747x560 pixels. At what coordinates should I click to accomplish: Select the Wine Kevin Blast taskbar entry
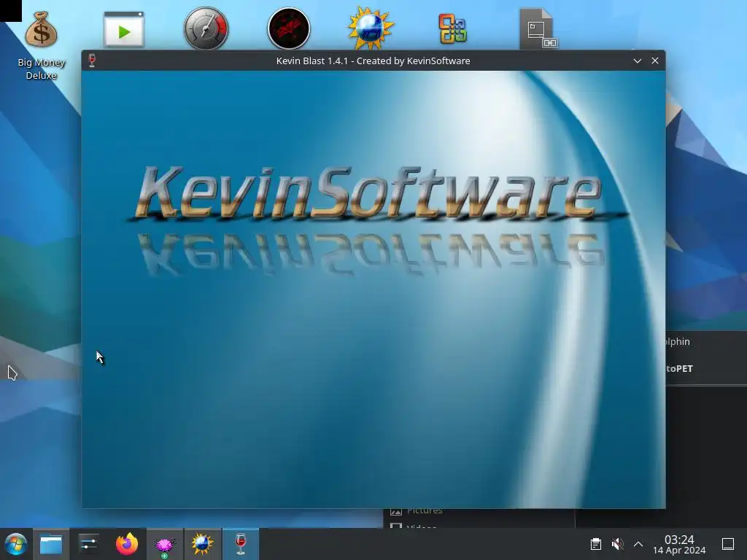point(241,544)
